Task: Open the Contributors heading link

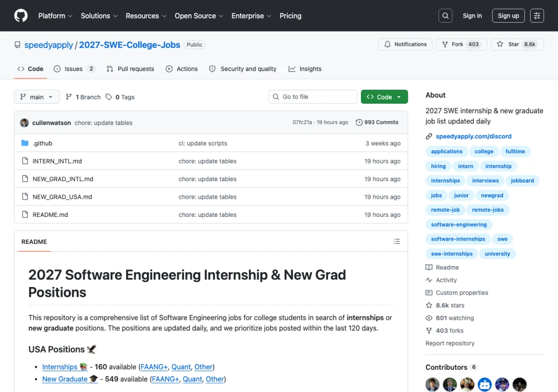Action: 452,367
